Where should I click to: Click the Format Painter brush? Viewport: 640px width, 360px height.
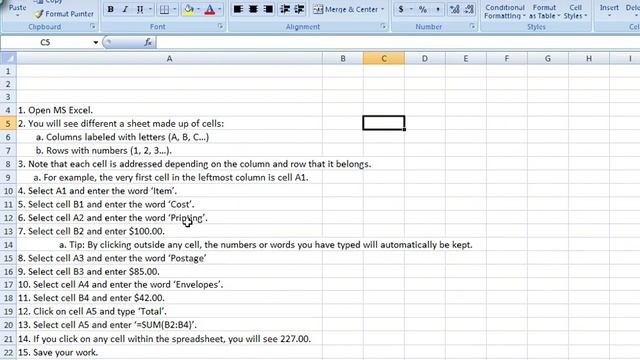click(x=64, y=14)
